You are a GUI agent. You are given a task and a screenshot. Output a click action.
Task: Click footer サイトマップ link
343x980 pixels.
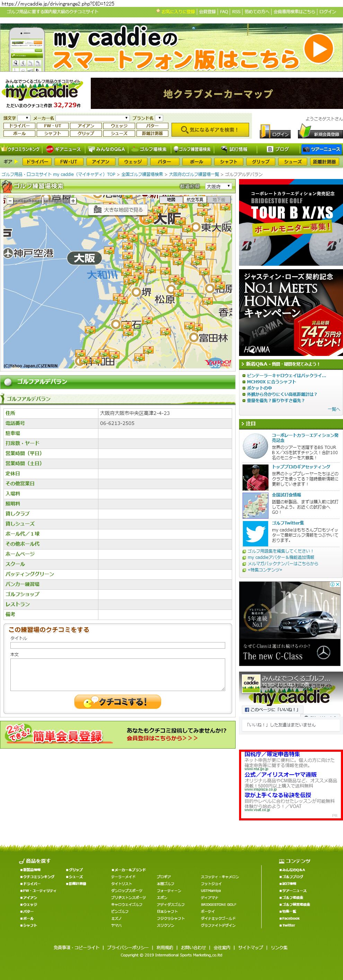(x=250, y=947)
